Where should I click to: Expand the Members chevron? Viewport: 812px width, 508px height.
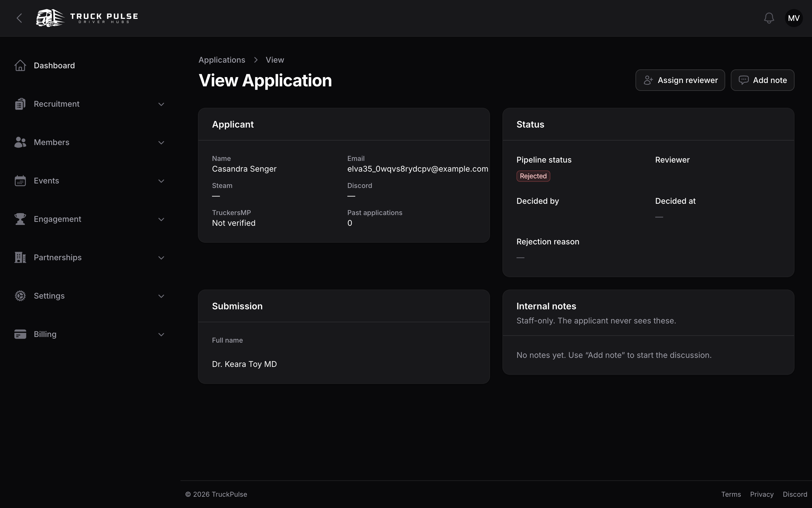click(161, 143)
